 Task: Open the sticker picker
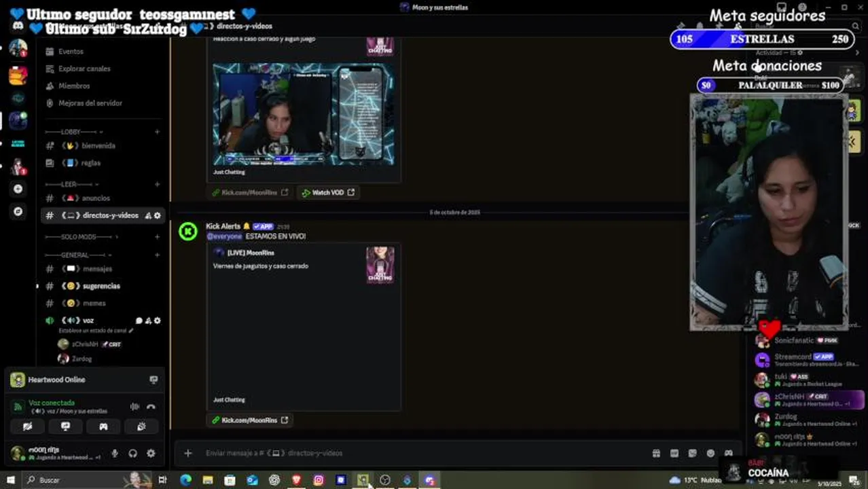(692, 453)
